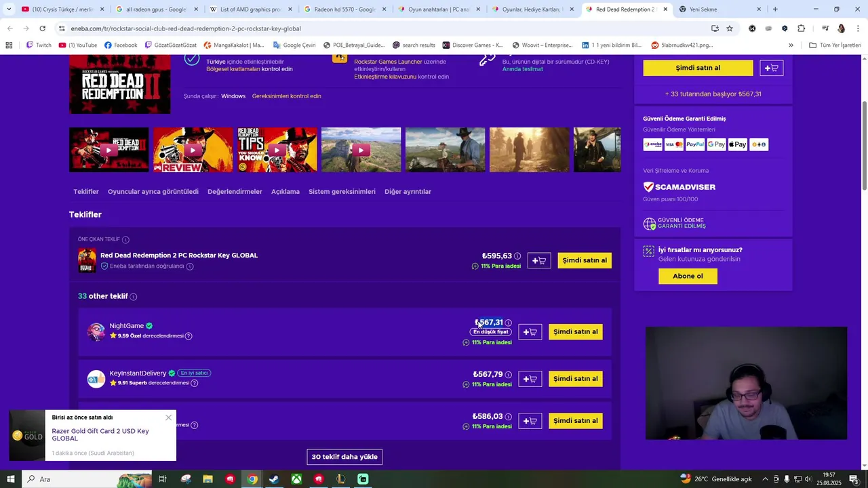Open the info icon beside '33 other teklif'
Viewport: 868px width, 488px height.
(134, 297)
